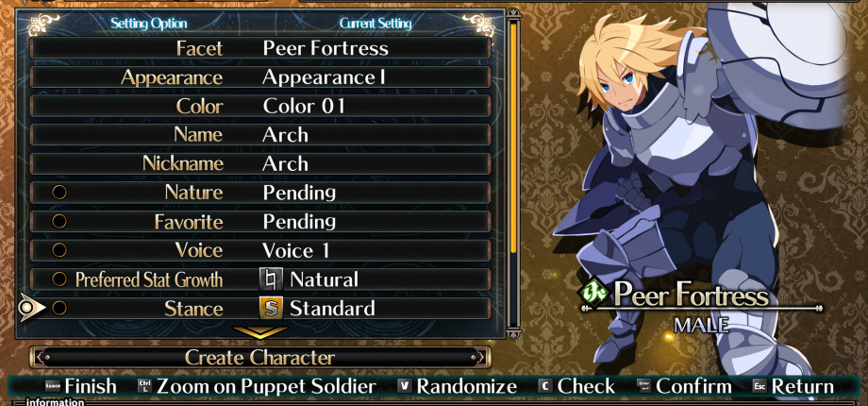Screen dimensions: 868x406
Task: Select the Nature row radio circle
Action: 59,193
